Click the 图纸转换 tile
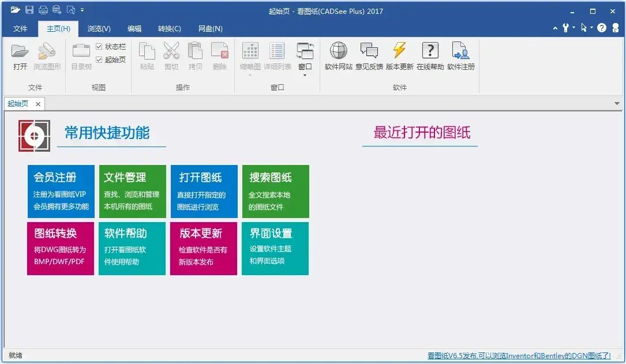 tap(61, 248)
